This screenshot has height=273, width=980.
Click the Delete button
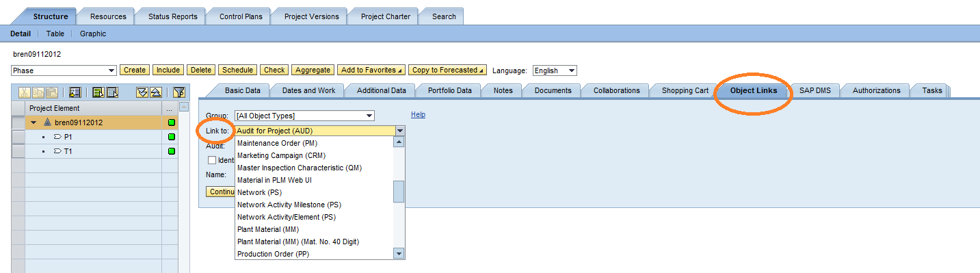(201, 70)
